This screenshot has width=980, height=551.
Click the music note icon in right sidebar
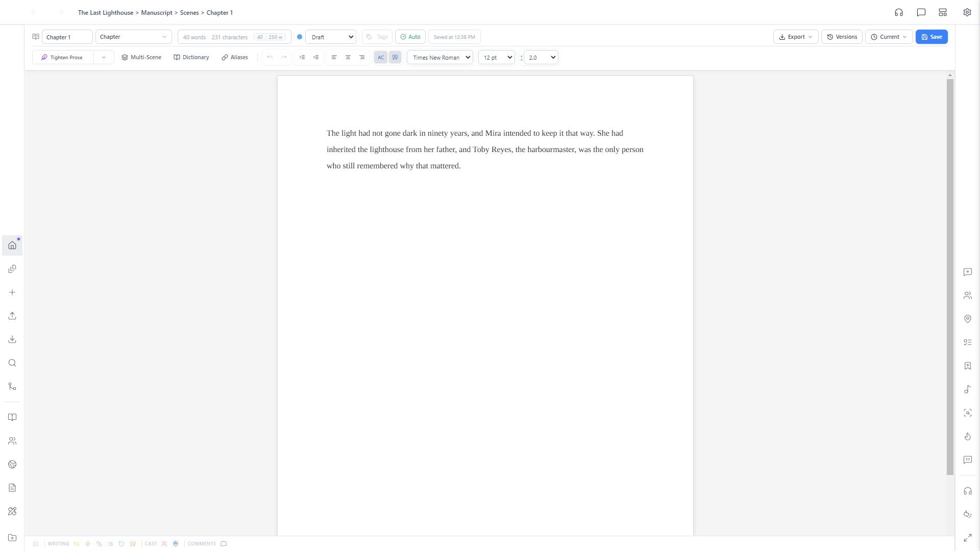coord(968,389)
